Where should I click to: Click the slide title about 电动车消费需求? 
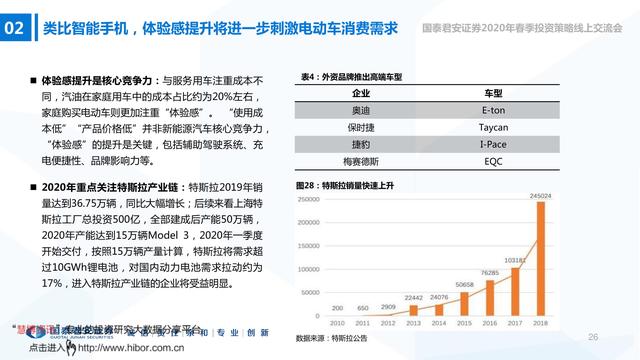coord(220,28)
